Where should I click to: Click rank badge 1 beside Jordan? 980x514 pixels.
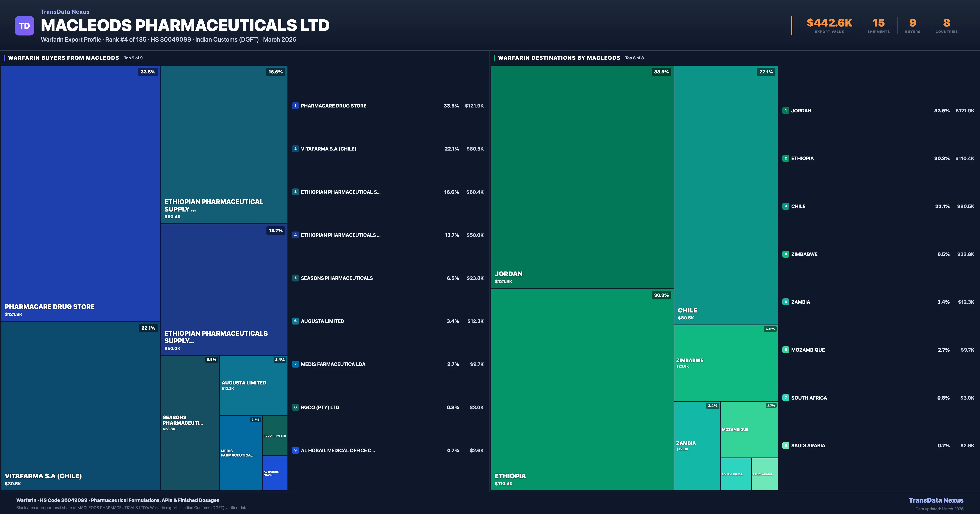pos(786,111)
